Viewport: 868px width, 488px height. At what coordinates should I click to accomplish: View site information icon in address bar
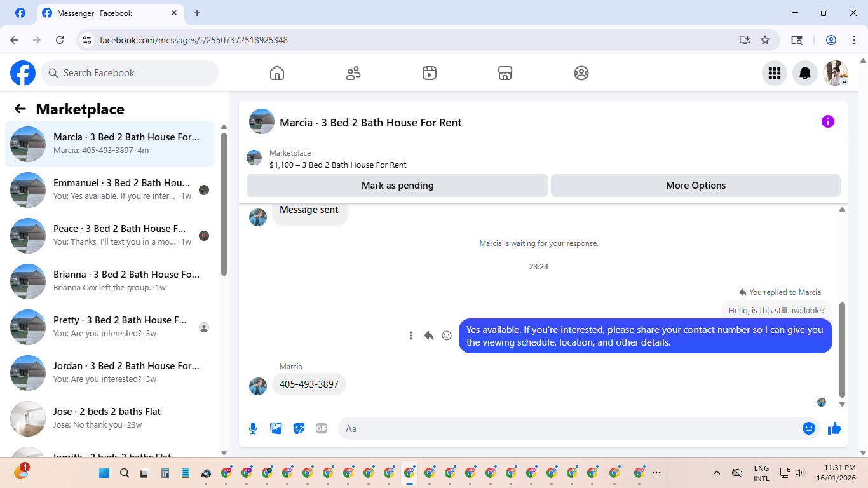[x=88, y=40]
